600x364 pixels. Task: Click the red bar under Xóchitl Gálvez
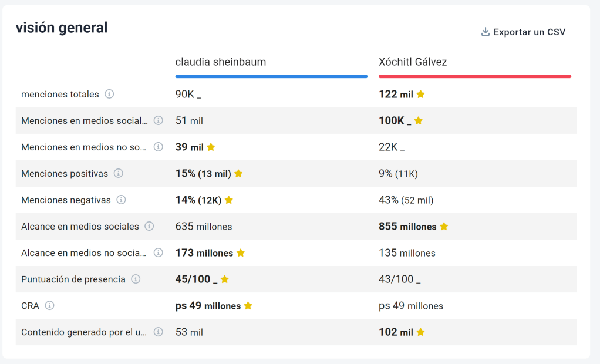[x=474, y=76]
